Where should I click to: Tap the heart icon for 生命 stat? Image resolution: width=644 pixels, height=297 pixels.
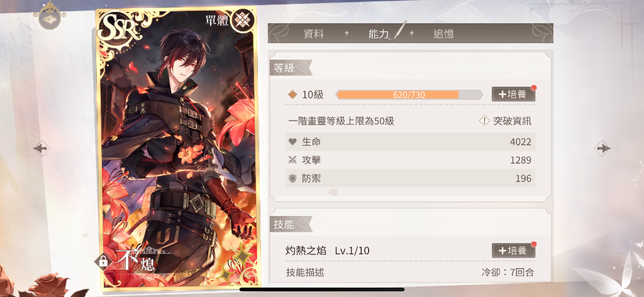(292, 142)
